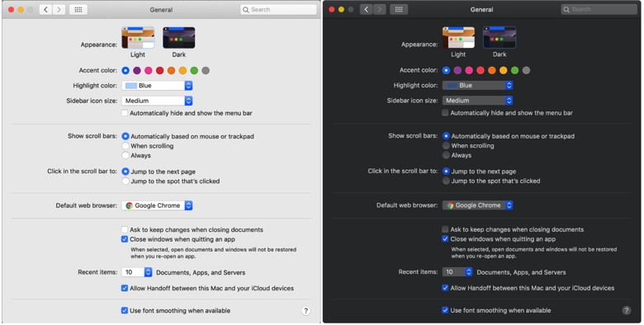
Task: Toggle Allow Handoff checkbox in dark window
Action: coord(445,288)
